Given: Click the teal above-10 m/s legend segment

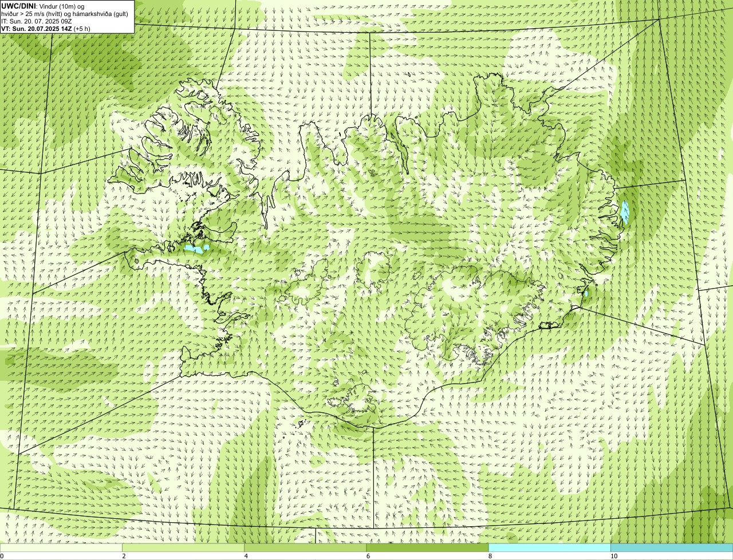Looking at the screenshot, I should point(672,547).
